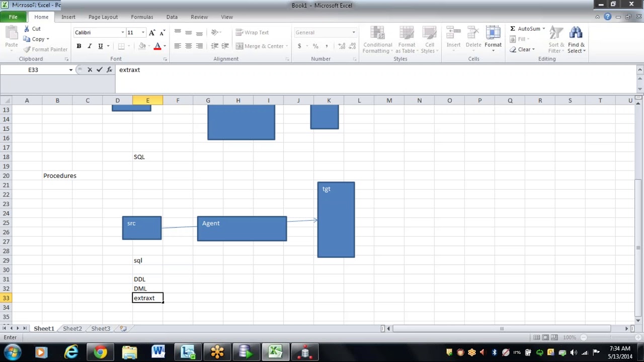Decrease the cell indent
This screenshot has width=644, height=362.
click(x=215, y=46)
